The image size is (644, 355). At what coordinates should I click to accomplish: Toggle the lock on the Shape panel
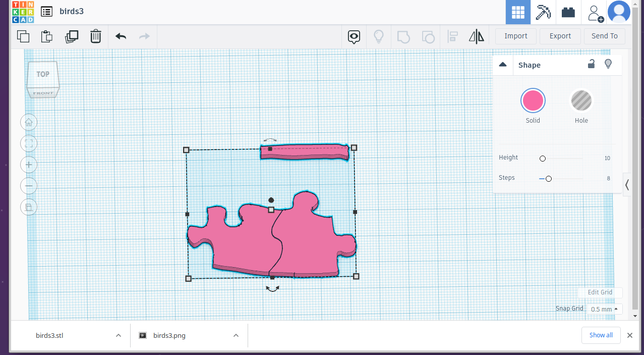click(x=591, y=64)
